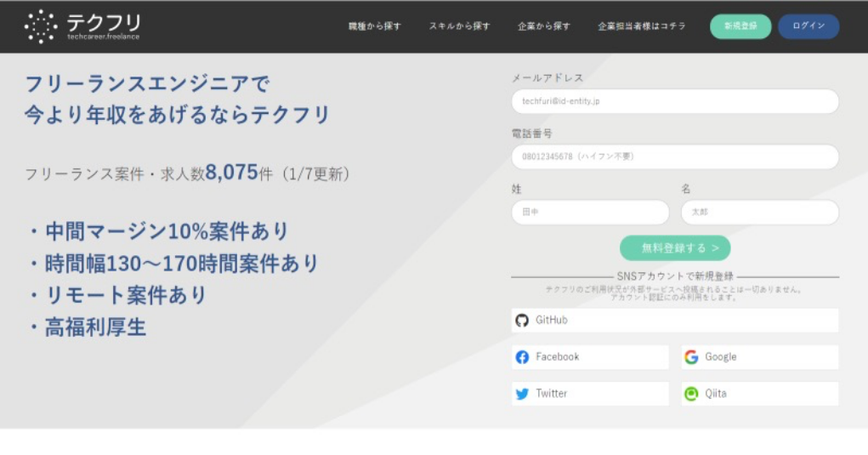This screenshot has height=455, width=868.
Task: Click the GitHub octocat icon
Action: coord(522,321)
